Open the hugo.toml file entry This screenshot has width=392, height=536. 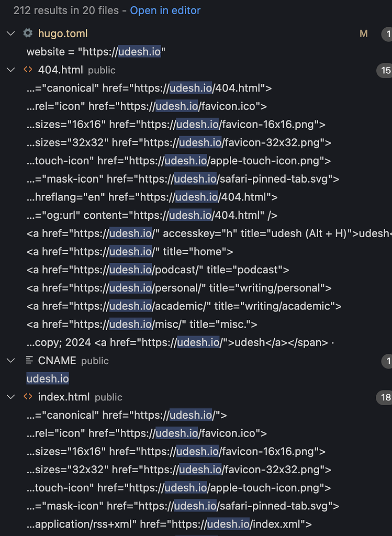pyautogui.click(x=63, y=33)
